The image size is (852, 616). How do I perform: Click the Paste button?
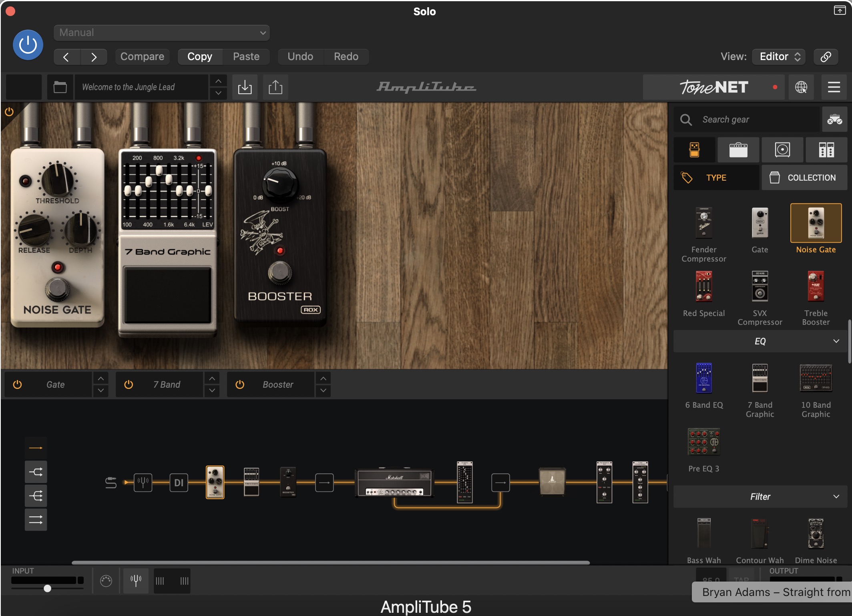tap(246, 56)
